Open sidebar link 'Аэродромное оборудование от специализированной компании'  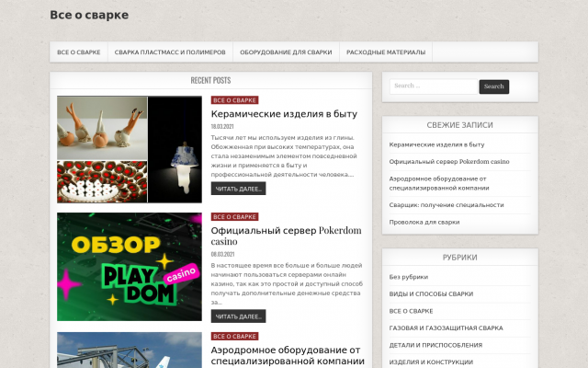[439, 183]
